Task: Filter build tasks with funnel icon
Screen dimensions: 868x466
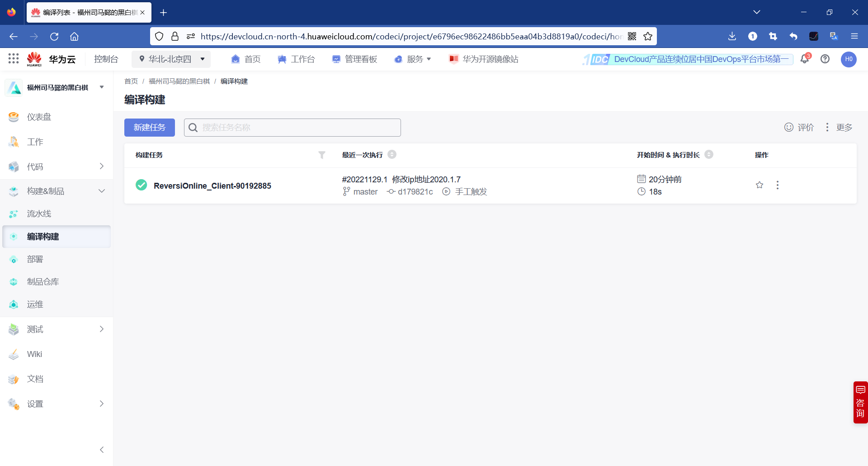Action: (322, 155)
